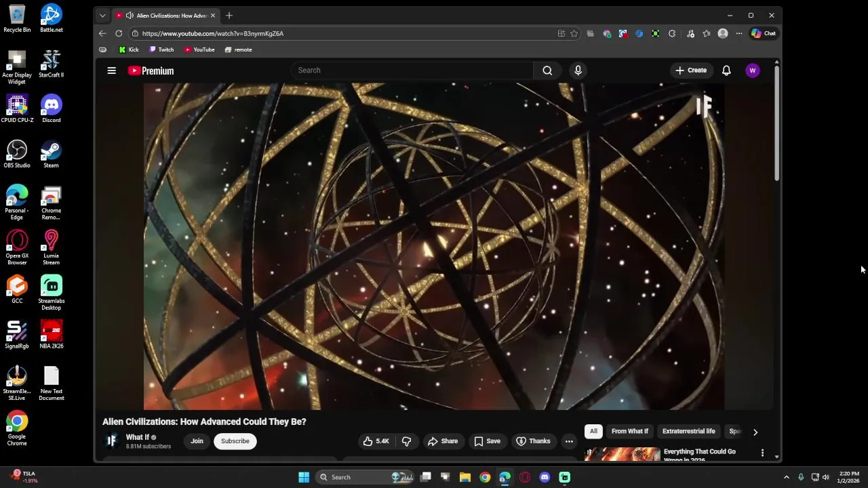Open the Battle.net desktop shortcut

coord(51,19)
